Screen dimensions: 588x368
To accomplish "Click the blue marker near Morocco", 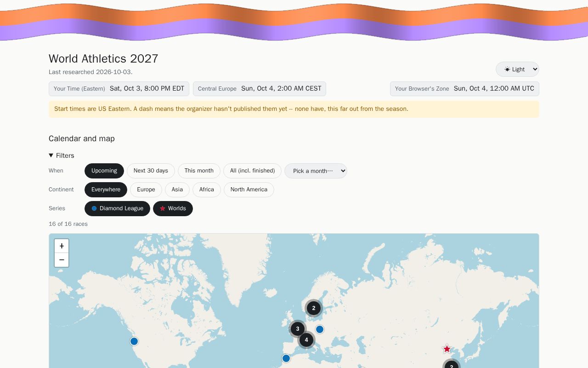I will pos(286,358).
